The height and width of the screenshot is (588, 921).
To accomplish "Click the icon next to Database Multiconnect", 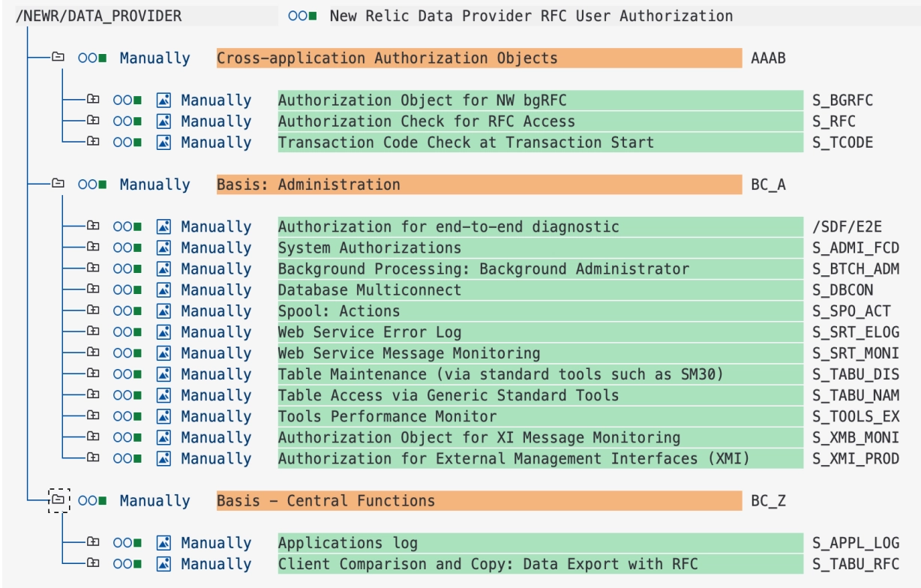I will 163,289.
